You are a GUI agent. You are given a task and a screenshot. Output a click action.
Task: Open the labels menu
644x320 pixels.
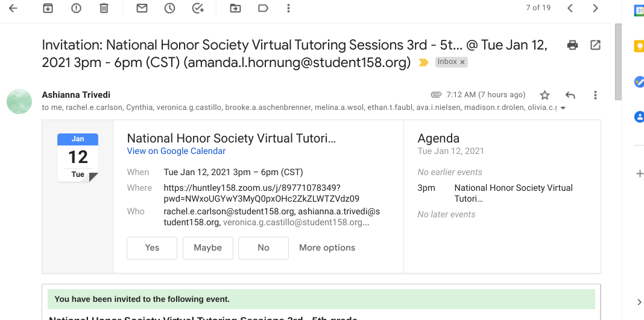(x=263, y=8)
